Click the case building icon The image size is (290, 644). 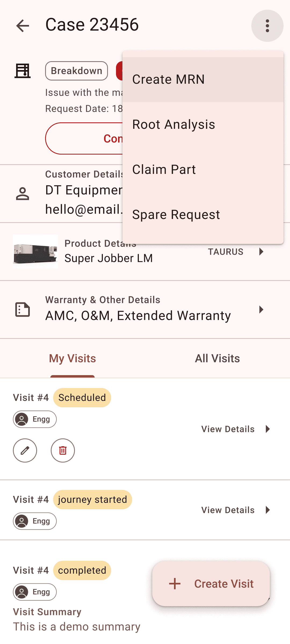[23, 71]
